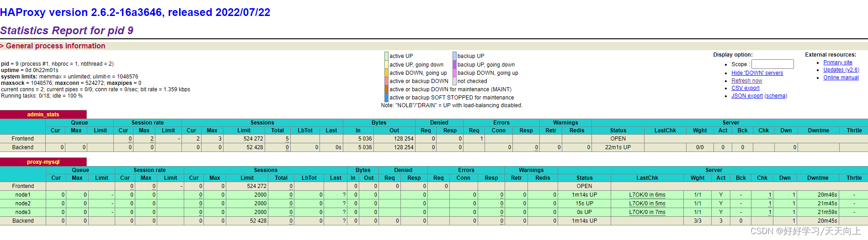868x240 pixels.
Task: Click node3 downtime '21m59s'
Action: pos(827,212)
